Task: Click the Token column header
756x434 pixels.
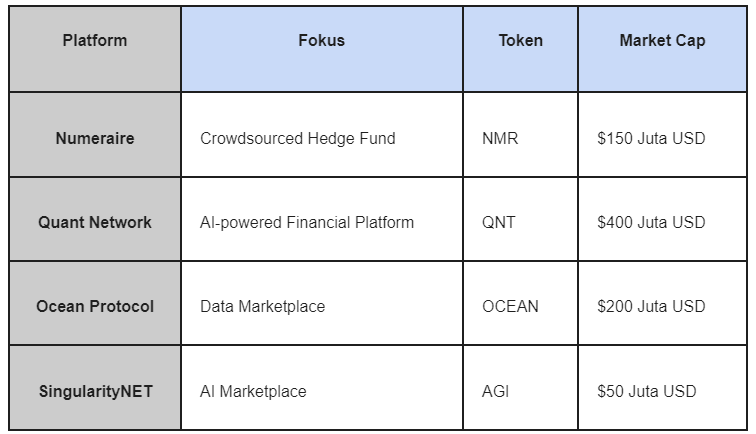Action: tap(520, 49)
